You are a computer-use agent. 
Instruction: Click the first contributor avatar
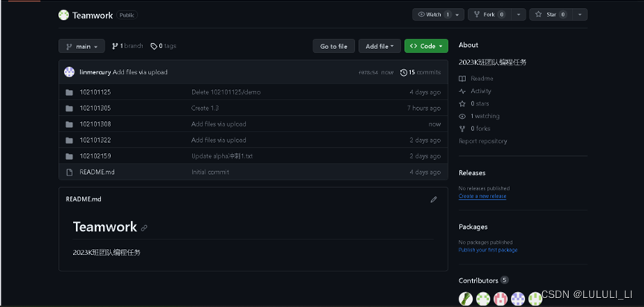point(465,298)
